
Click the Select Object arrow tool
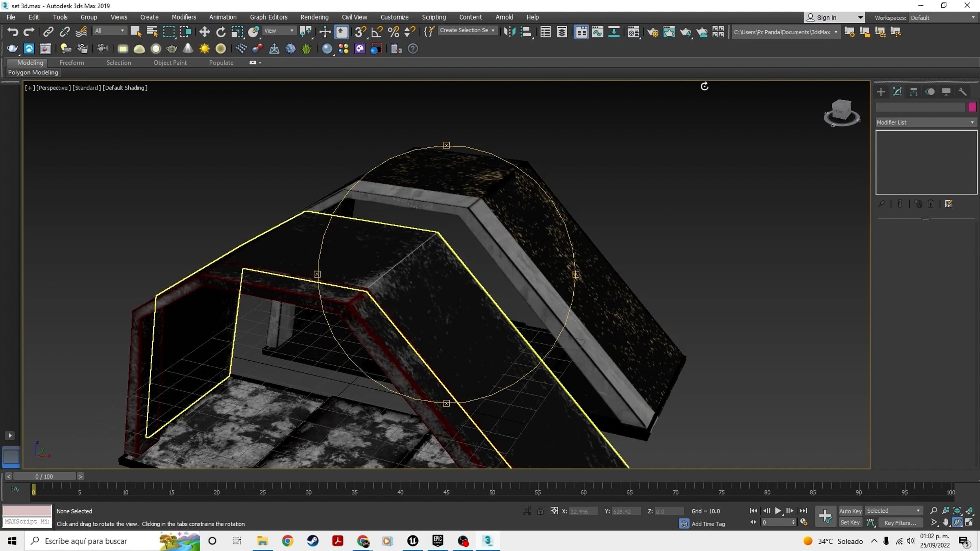pyautogui.click(x=136, y=32)
